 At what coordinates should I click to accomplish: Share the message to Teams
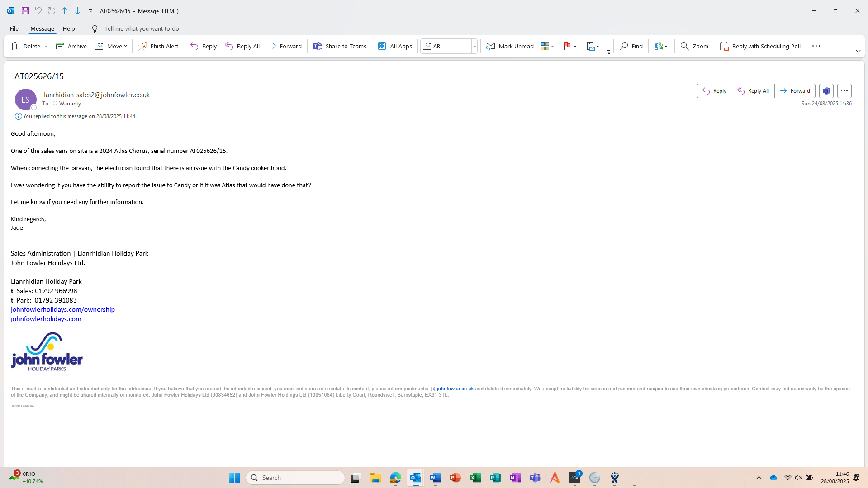tap(340, 46)
